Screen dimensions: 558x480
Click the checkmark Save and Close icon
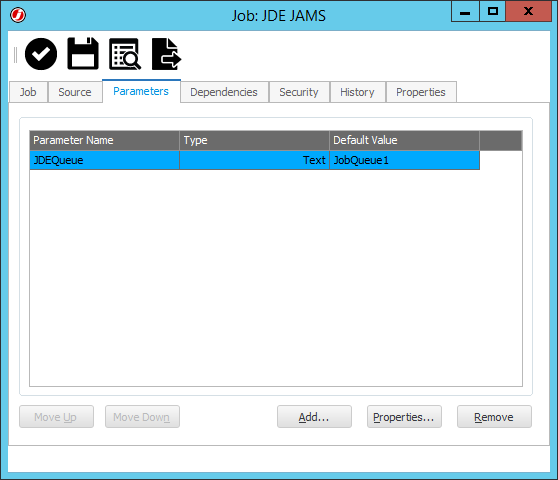41,54
